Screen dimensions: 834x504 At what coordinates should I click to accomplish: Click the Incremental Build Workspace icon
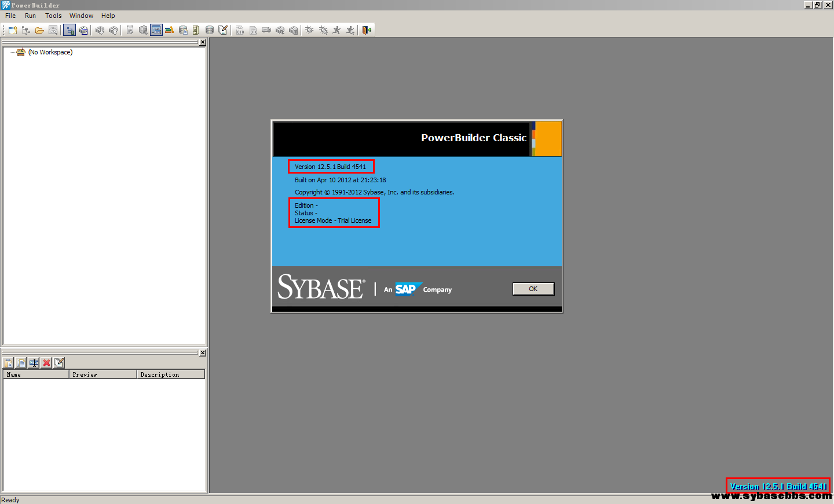(240, 30)
